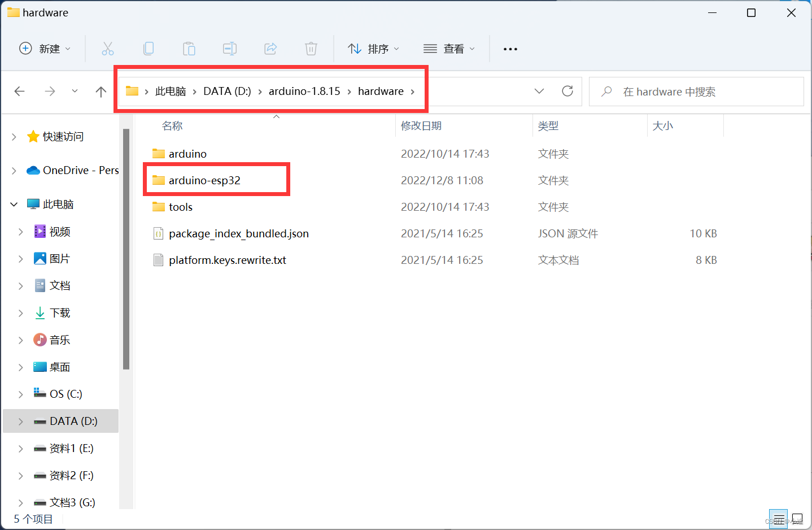Navigate to arduino-1.8.15 in breadcrumb
The image size is (812, 530).
[304, 91]
